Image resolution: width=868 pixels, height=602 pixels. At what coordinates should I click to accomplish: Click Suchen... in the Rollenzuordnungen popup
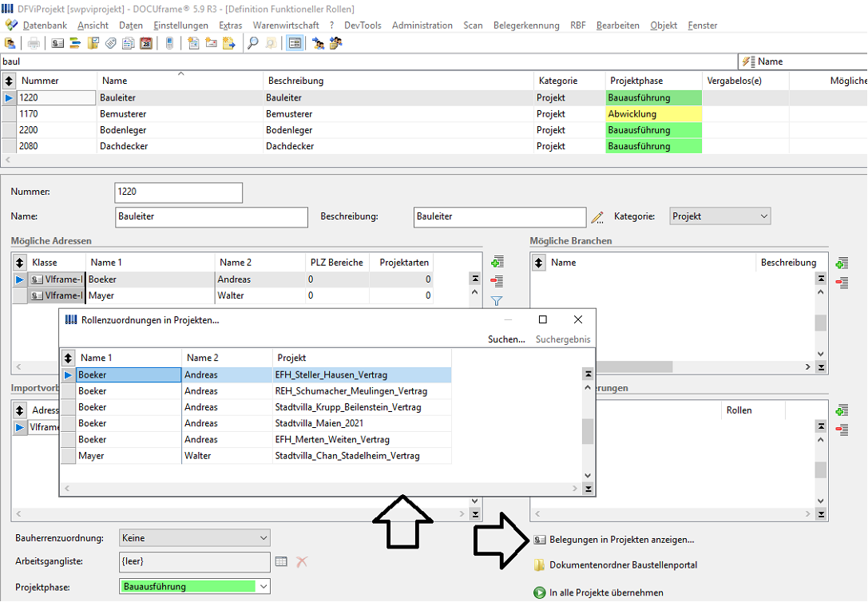[506, 339]
